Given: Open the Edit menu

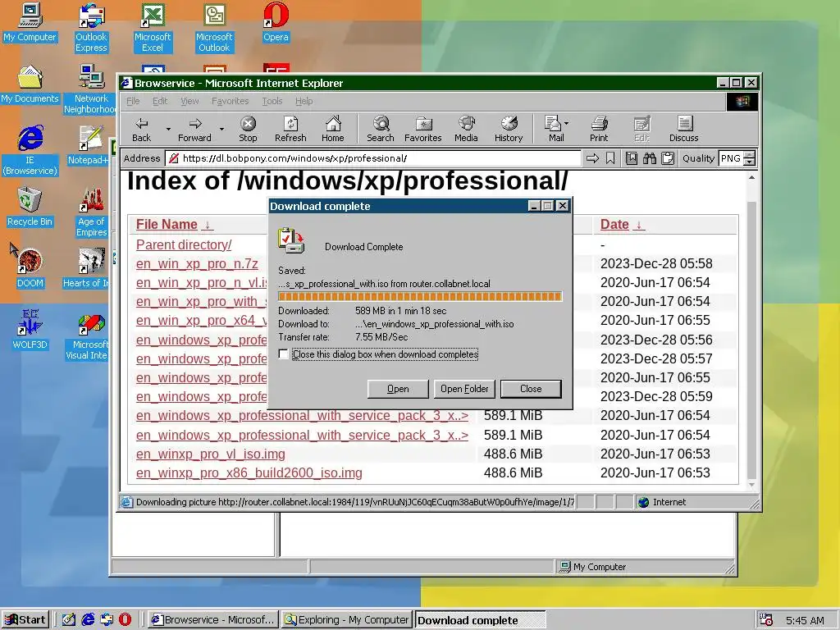Looking at the screenshot, I should coord(160,101).
